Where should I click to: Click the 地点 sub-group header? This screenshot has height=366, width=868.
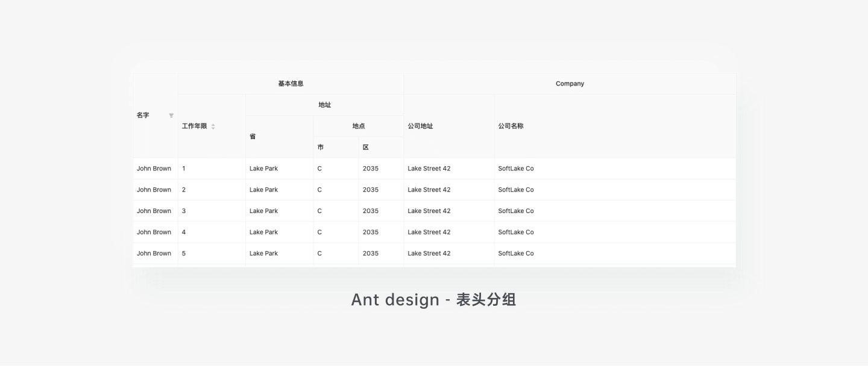359,126
